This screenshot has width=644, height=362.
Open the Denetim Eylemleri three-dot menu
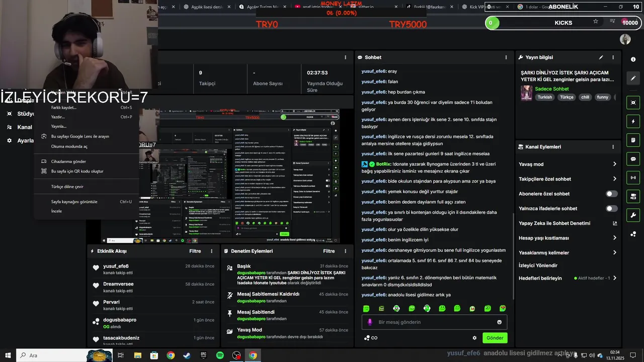(345, 251)
